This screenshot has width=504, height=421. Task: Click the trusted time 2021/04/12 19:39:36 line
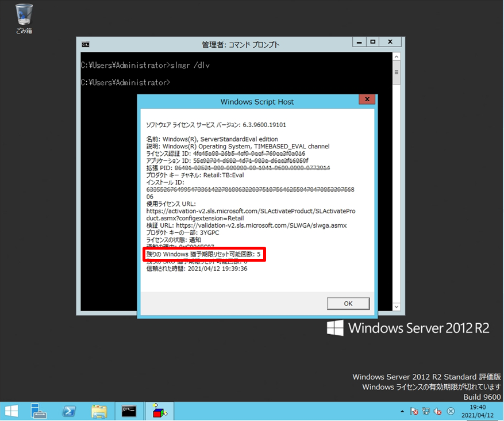197,269
